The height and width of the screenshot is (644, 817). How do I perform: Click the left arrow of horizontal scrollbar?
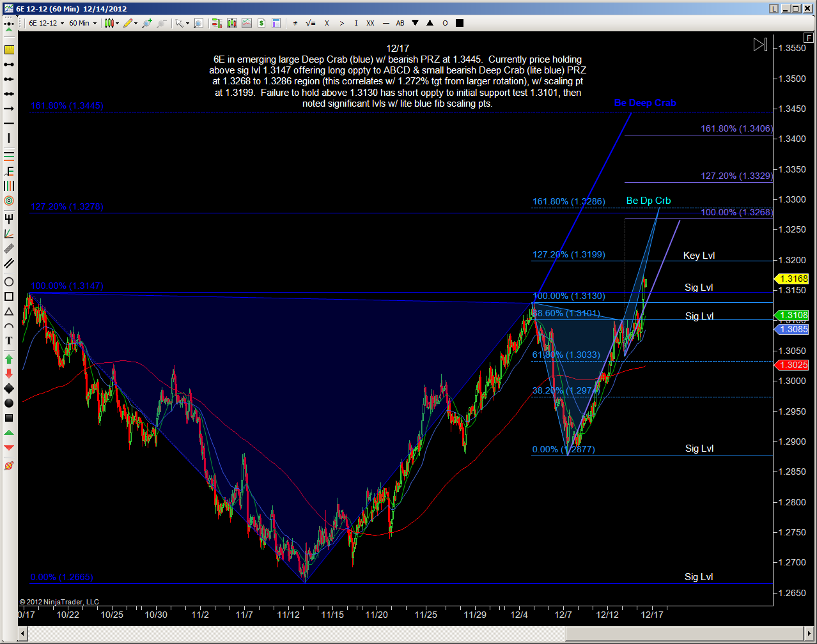(x=23, y=633)
